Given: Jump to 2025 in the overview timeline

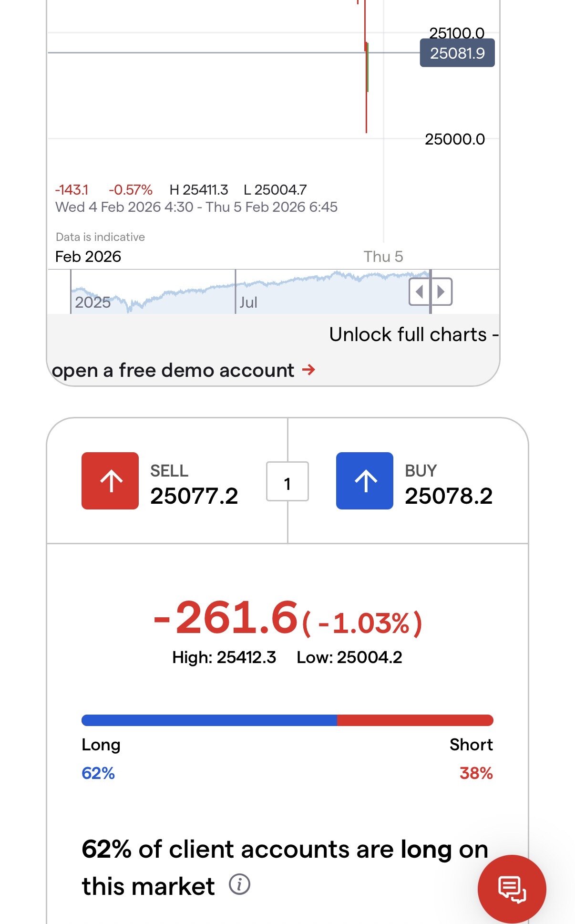Looking at the screenshot, I should pos(92,302).
